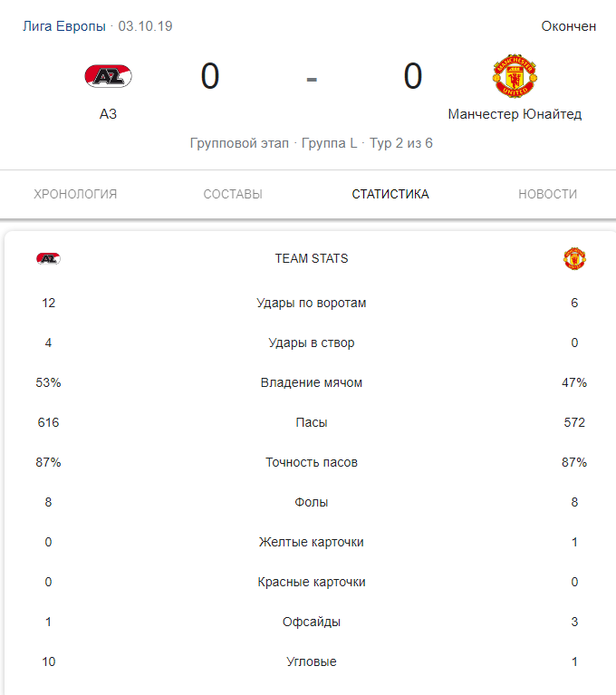Click the Угловые stat label
The image size is (616, 695).
(312, 661)
